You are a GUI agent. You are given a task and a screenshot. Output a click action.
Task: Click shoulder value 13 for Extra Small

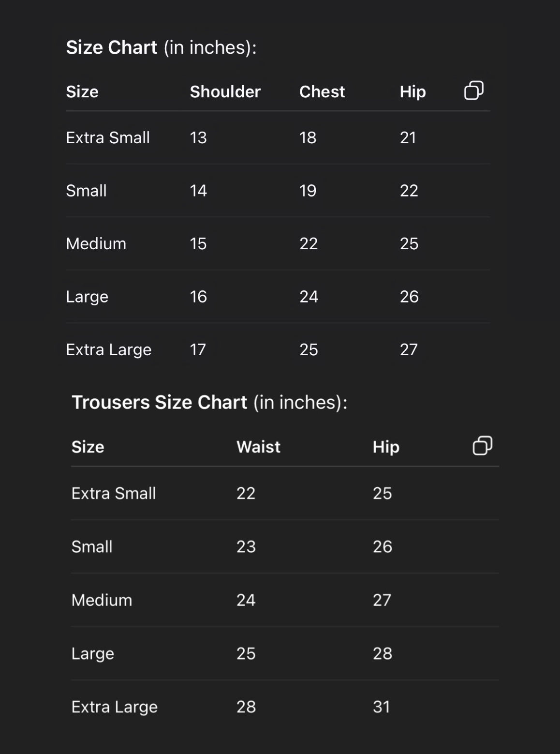point(198,138)
